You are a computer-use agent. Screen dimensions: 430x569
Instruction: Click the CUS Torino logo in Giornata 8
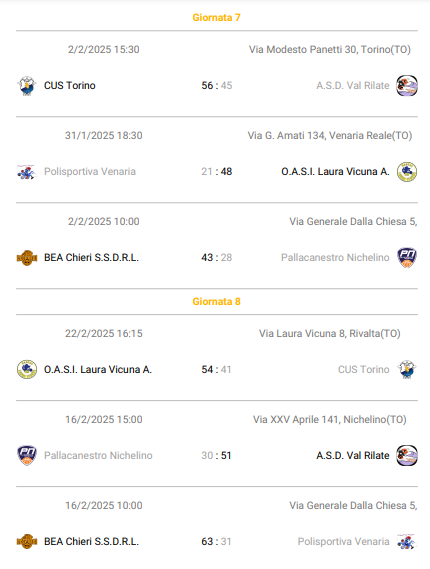407,369
